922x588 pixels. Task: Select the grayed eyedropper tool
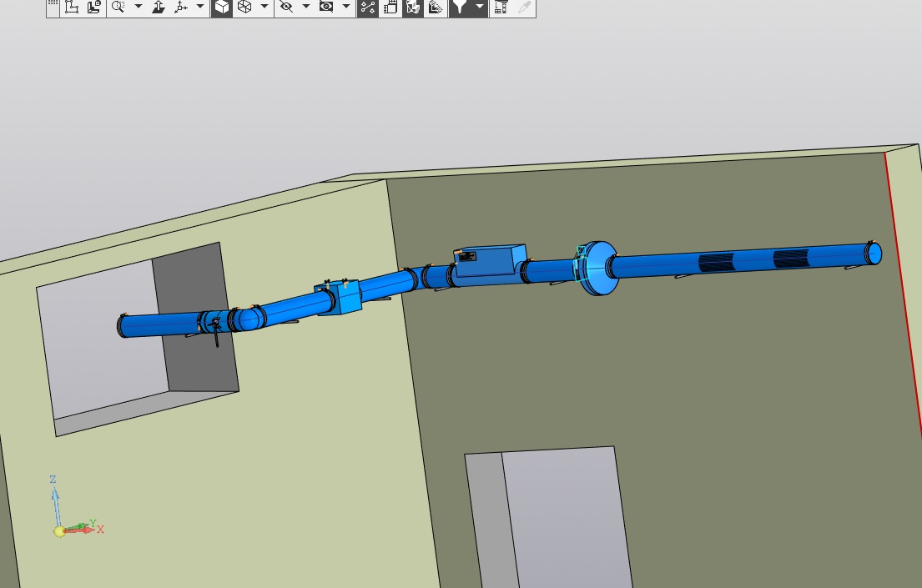(524, 7)
